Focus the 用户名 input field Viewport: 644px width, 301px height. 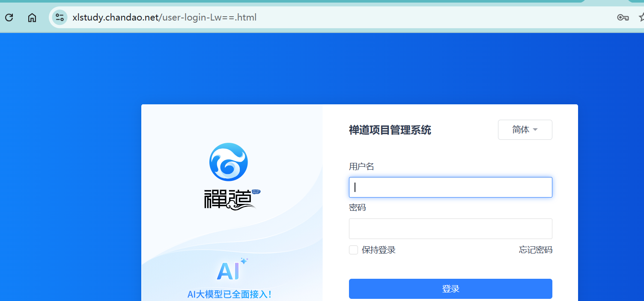(x=450, y=187)
